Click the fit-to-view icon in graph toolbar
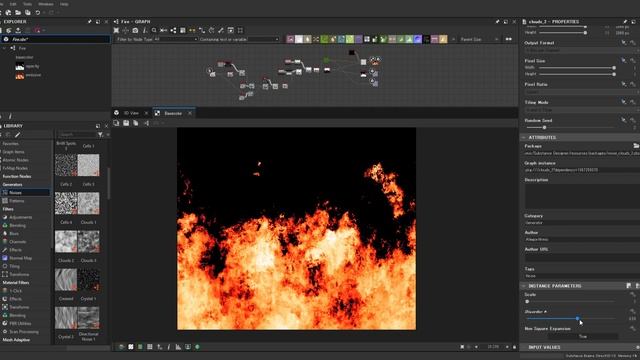The height and width of the screenshot is (360, 640). point(116,30)
